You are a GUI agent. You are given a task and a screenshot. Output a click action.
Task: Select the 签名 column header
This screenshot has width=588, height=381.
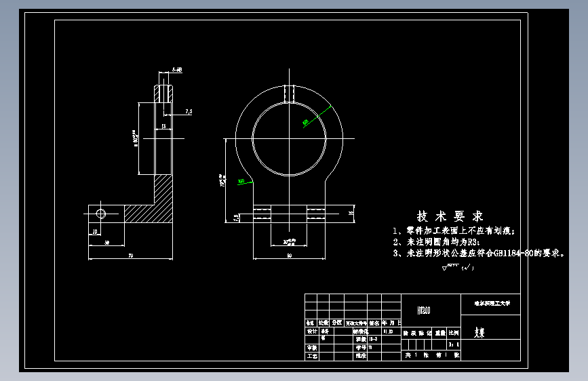(x=374, y=323)
